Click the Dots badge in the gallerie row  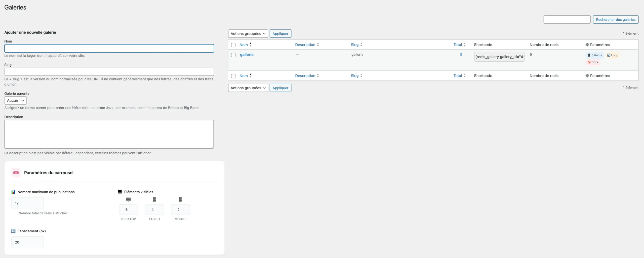(593, 62)
